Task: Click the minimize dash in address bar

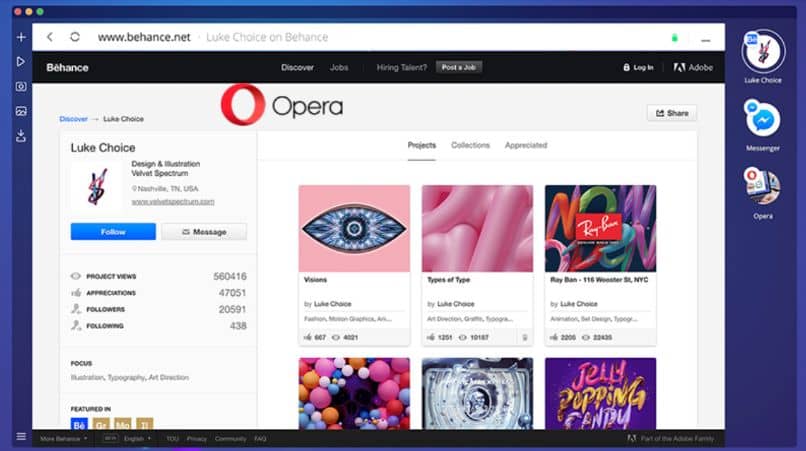Action: pyautogui.click(x=706, y=39)
